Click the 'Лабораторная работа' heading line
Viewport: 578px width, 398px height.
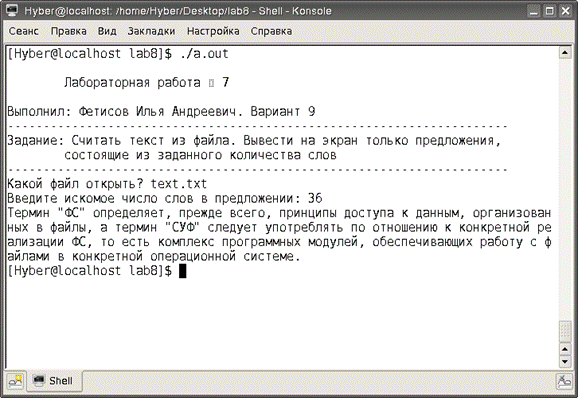tap(147, 83)
